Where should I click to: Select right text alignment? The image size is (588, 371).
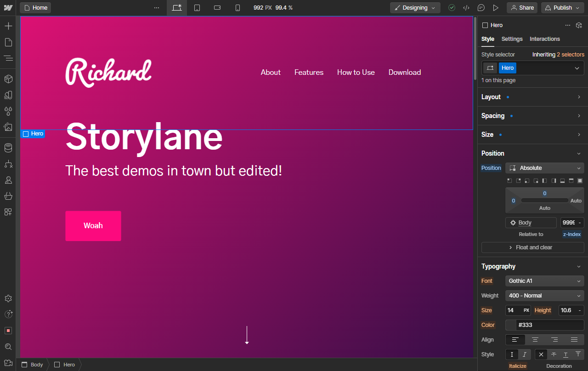[554, 340]
